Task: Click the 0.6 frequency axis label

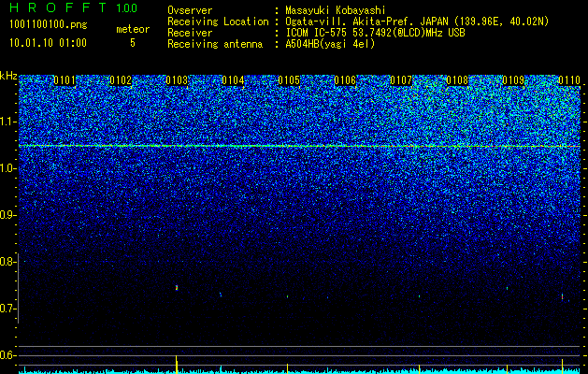Action: pos(7,355)
